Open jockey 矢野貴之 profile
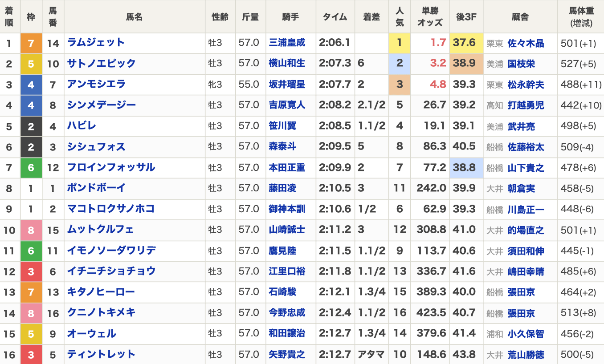Viewport: 604px width, 364px height. click(287, 354)
